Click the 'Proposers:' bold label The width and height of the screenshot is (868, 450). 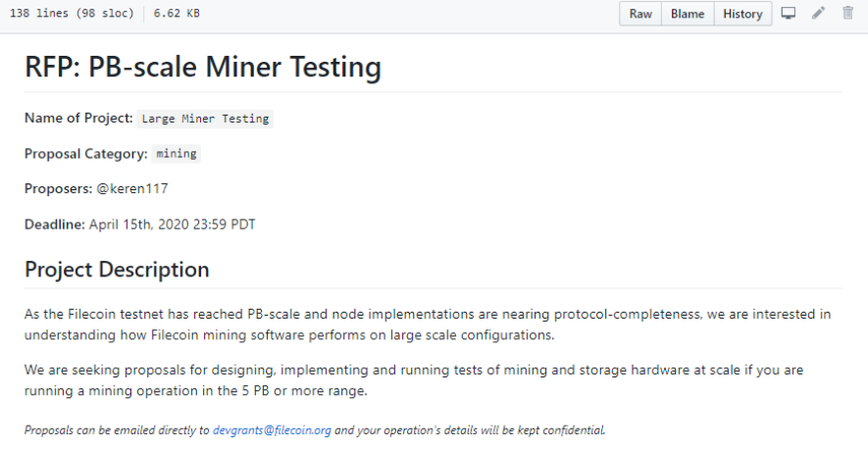[x=58, y=189]
